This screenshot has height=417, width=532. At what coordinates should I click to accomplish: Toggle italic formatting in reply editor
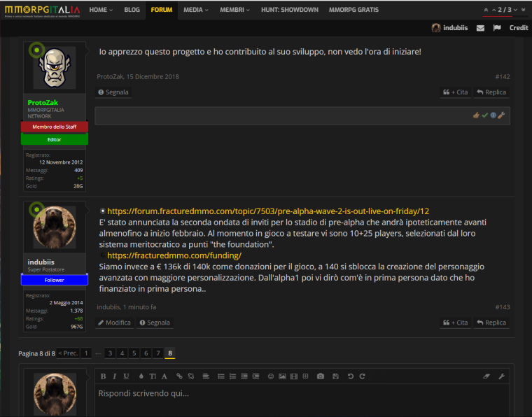click(x=115, y=376)
